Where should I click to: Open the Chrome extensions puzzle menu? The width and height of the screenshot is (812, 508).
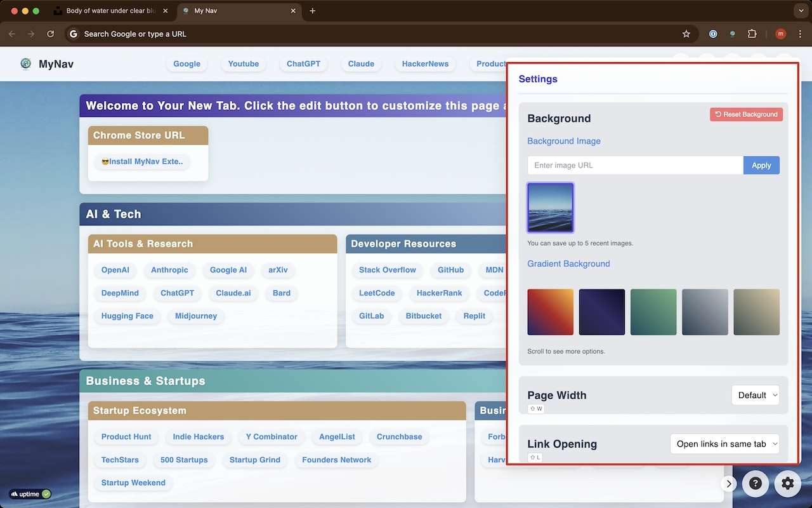(x=752, y=34)
